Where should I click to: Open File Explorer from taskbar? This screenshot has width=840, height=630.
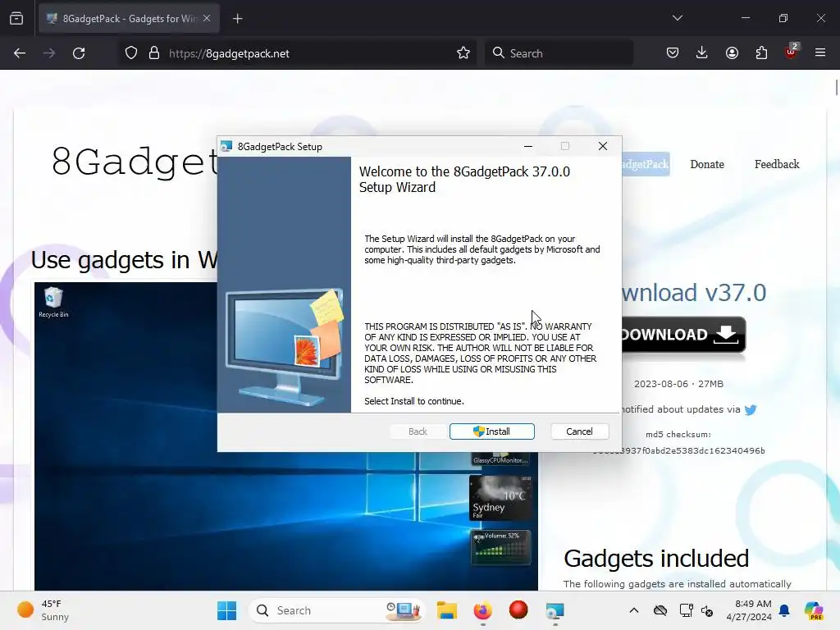click(x=447, y=610)
